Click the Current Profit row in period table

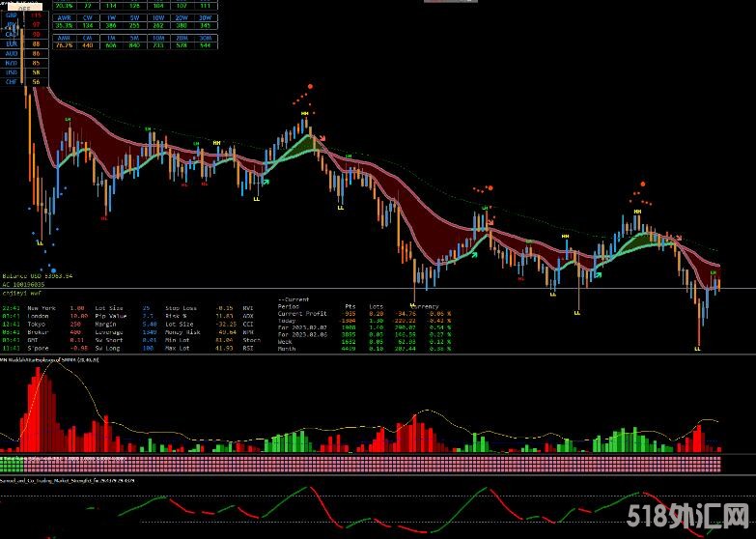point(304,314)
